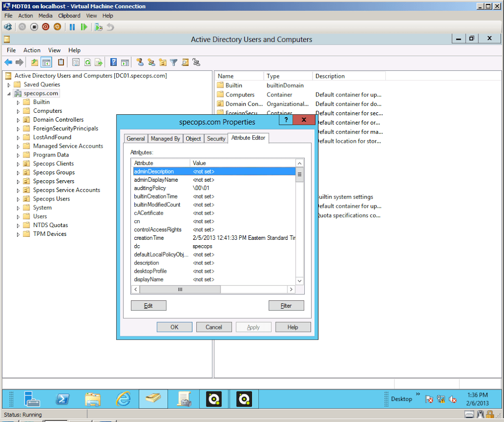The image size is (504, 422).
Task: Expand the Saved Queries node
Action: coord(9,85)
